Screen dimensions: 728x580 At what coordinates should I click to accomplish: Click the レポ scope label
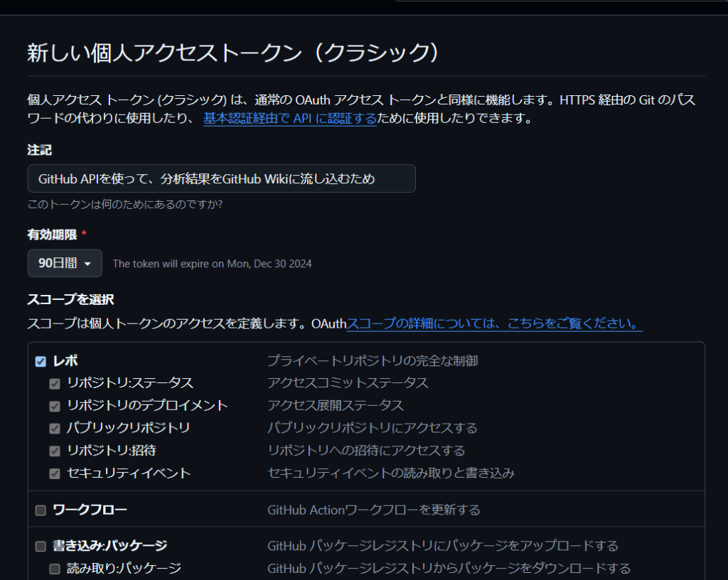click(x=65, y=361)
